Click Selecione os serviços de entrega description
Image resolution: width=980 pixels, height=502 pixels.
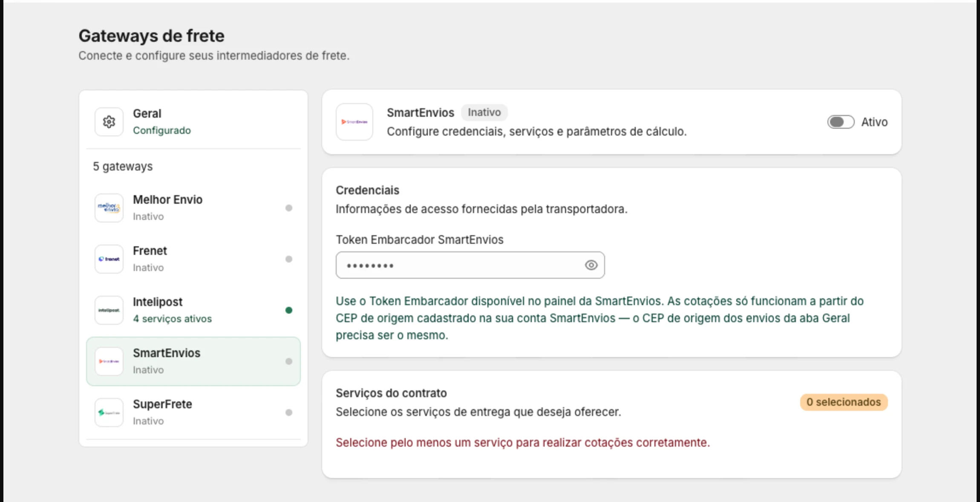tap(478, 412)
